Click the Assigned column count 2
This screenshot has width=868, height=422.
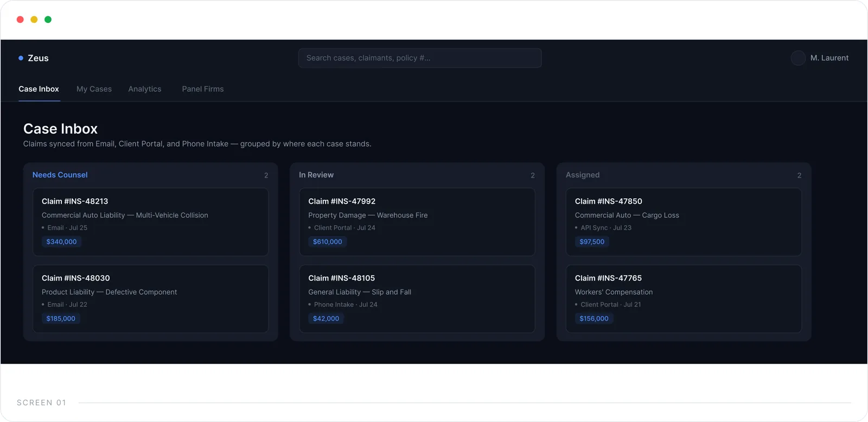(x=799, y=175)
